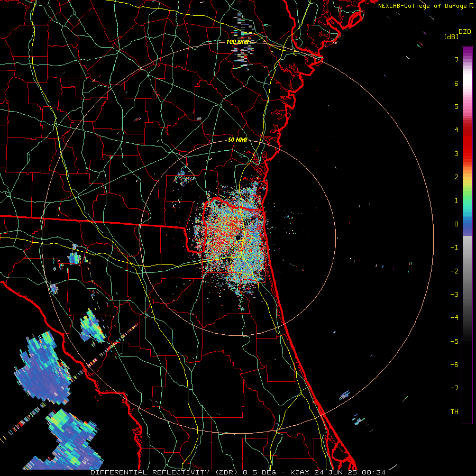
Task: Click the '0' value on the ZDR scale
Action: pos(456,224)
